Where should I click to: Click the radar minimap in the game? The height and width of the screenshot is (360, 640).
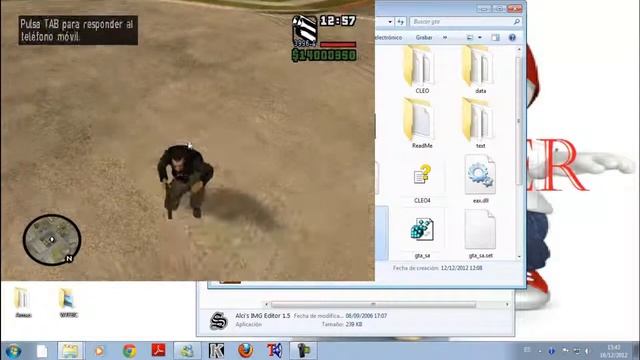[x=52, y=240]
